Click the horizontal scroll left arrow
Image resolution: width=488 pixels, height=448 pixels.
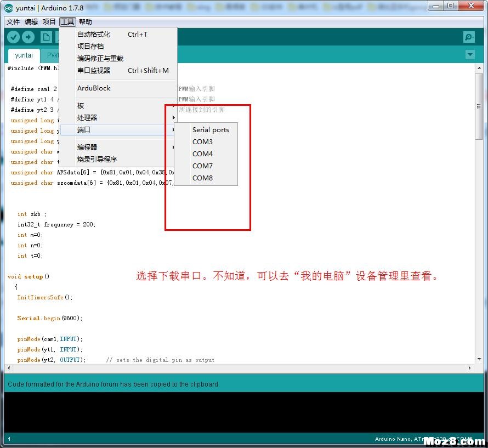tap(9, 368)
